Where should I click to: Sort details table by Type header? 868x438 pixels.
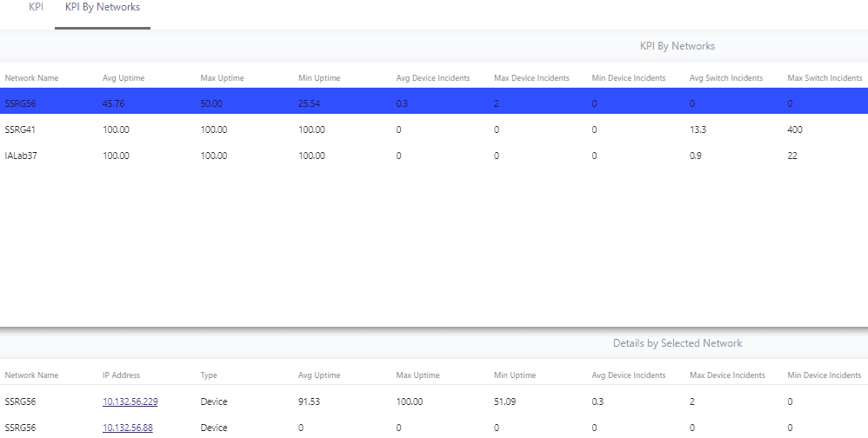click(x=209, y=375)
